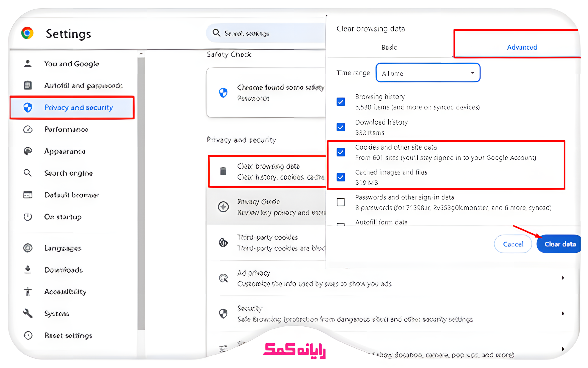Switch to the Basic tab
Image resolution: width=588 pixels, height=368 pixels.
click(x=389, y=47)
